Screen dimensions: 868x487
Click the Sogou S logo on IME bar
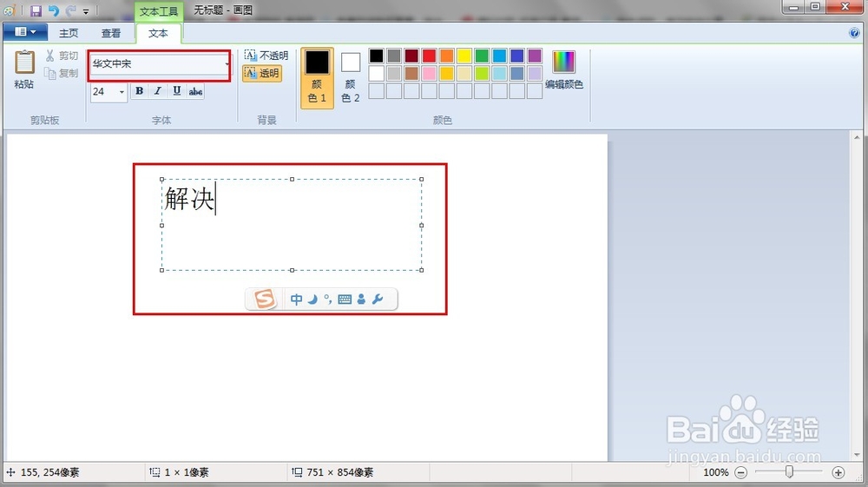pyautogui.click(x=265, y=299)
